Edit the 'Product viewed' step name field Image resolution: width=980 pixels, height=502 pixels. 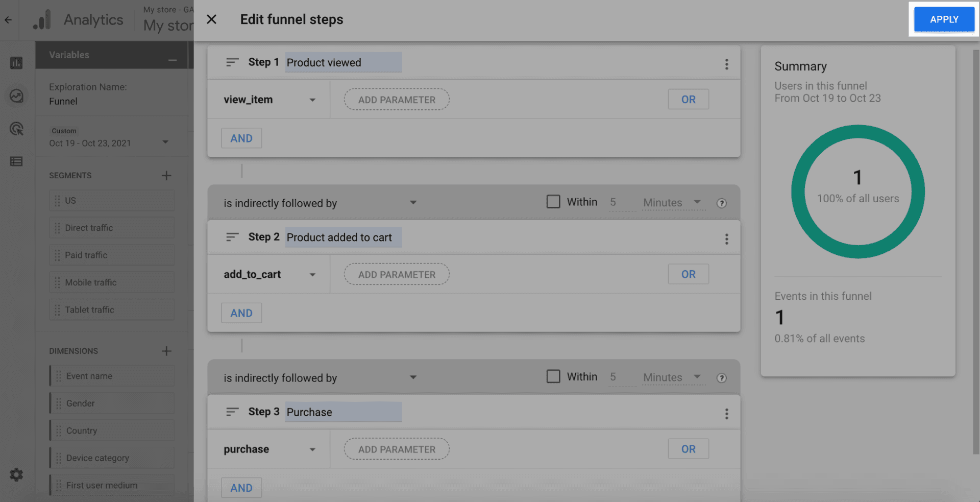point(343,62)
